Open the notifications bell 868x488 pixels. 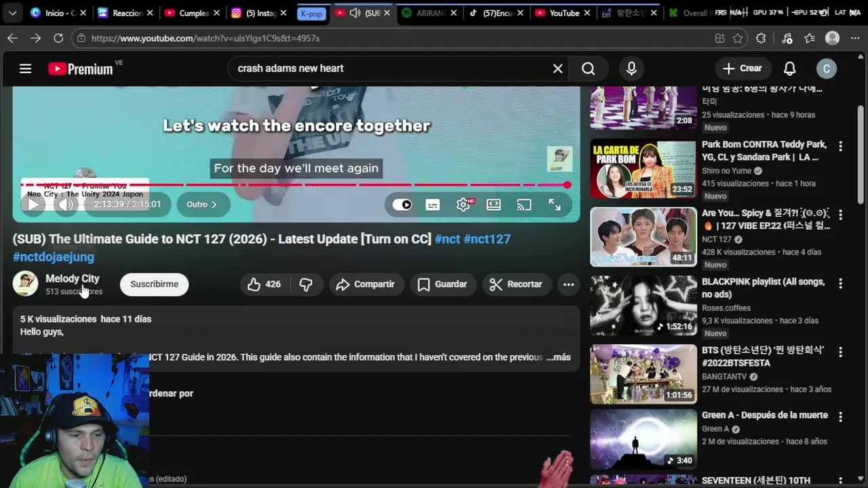789,68
